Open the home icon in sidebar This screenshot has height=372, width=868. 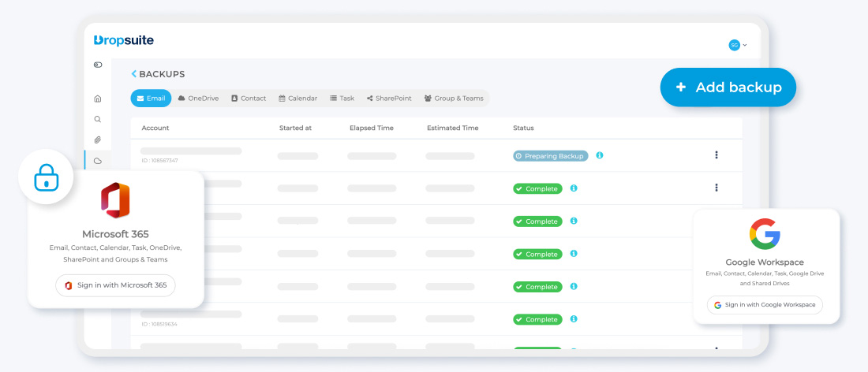coord(98,99)
